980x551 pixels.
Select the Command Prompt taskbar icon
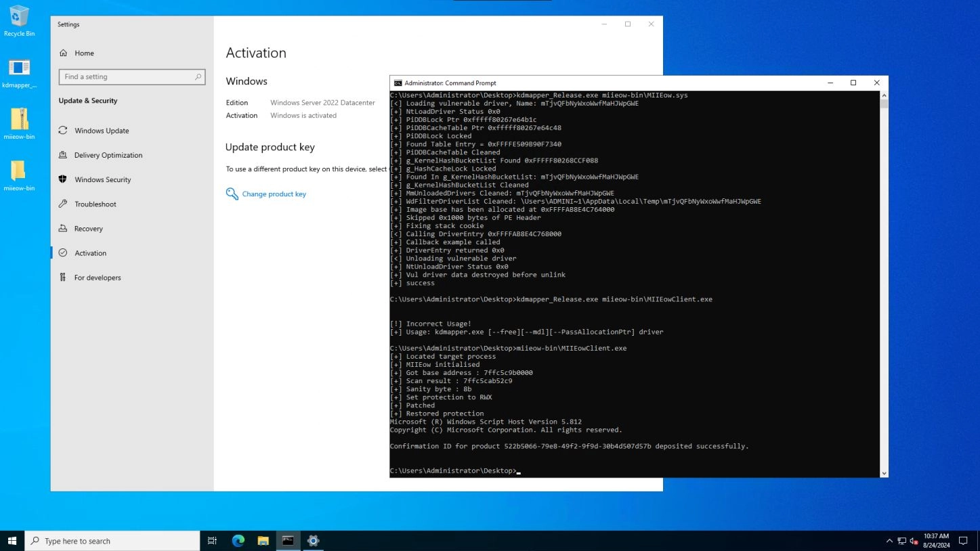288,540
